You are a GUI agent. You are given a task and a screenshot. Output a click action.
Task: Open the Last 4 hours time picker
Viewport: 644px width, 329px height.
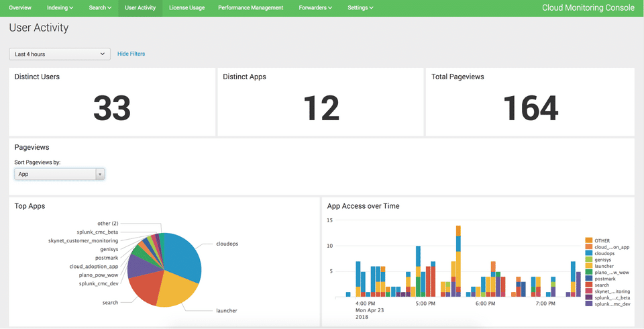[60, 54]
